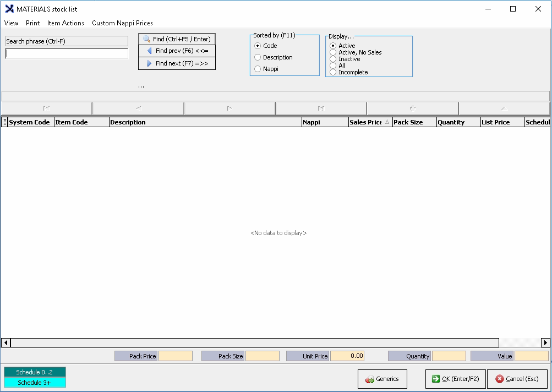Click the Search phrase input field

(67, 53)
